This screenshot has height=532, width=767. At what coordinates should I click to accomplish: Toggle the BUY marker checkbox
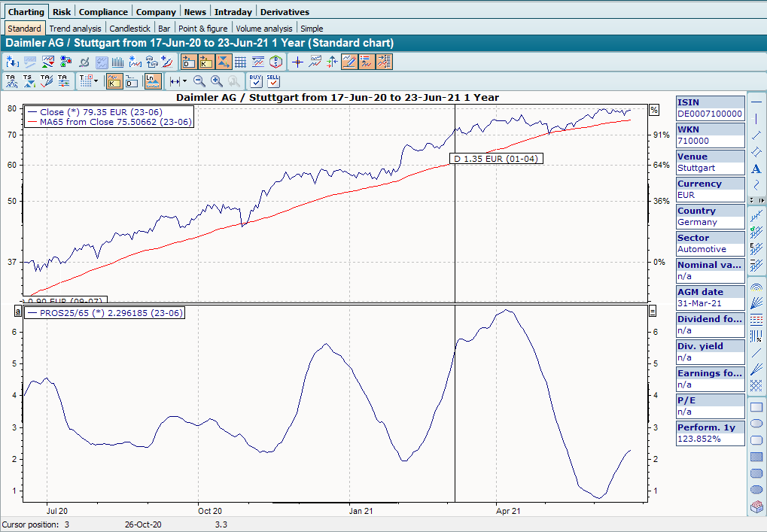(256, 81)
